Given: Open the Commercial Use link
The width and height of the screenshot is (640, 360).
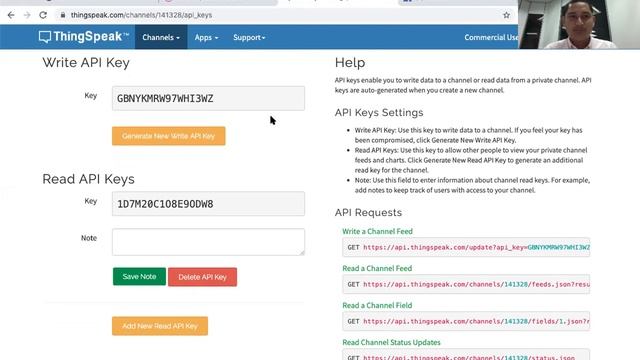Looking at the screenshot, I should click(x=491, y=37).
